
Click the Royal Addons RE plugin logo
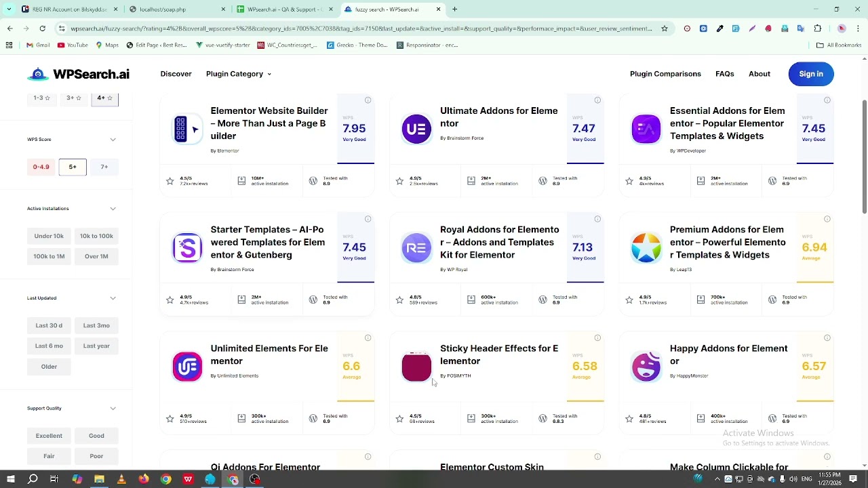tap(416, 248)
